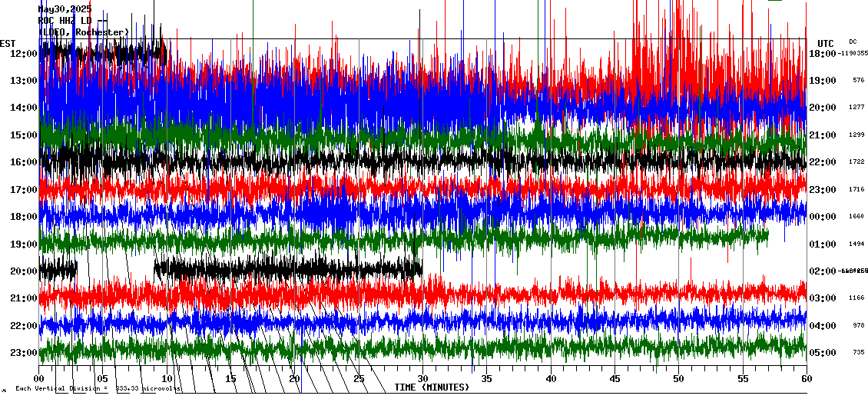This screenshot has height=399, width=868.
Task: Click the DC offset value 735
Action: pos(858,353)
